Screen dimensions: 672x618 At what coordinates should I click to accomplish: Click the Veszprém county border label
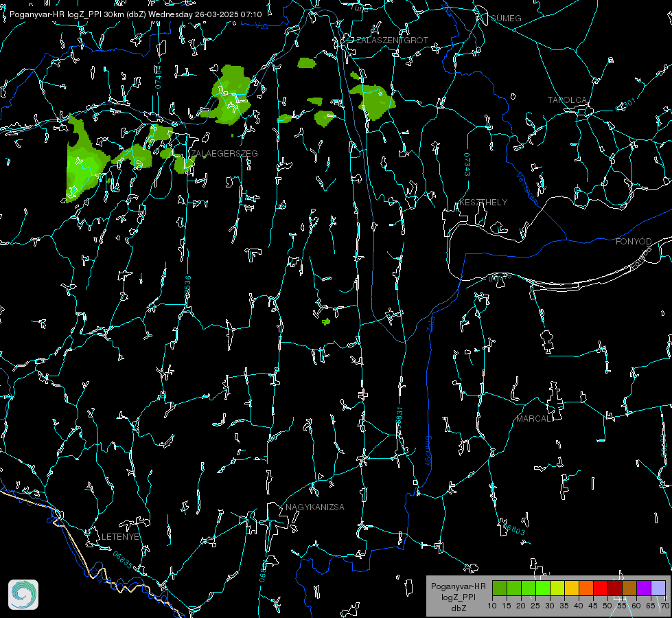(x=526, y=188)
